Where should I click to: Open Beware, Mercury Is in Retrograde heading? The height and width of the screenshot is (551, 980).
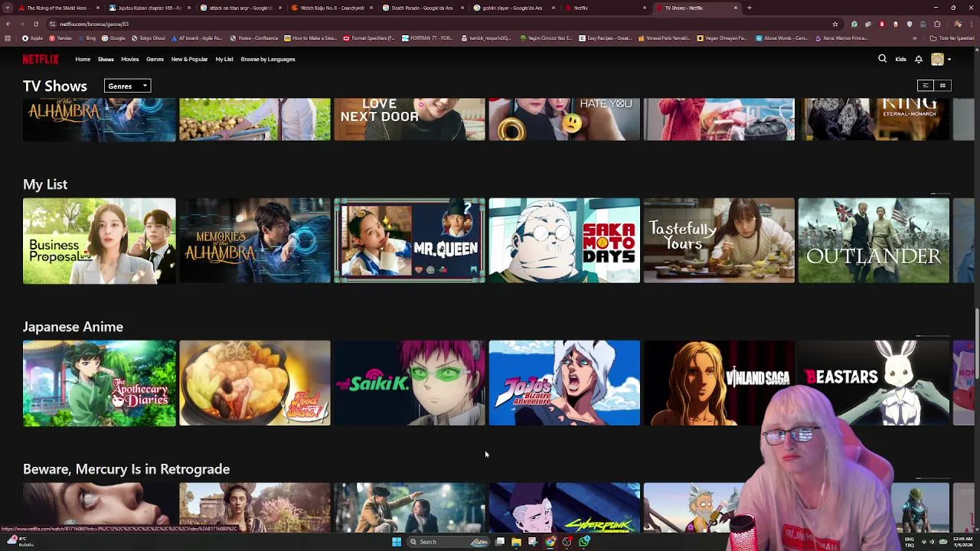(x=126, y=469)
